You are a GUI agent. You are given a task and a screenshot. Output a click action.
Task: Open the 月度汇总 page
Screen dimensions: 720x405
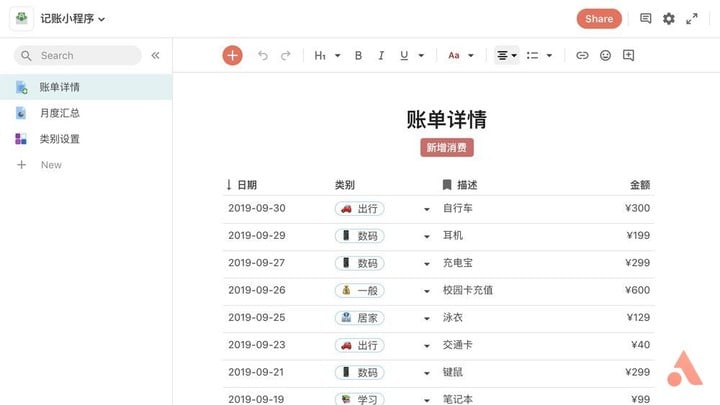coord(59,113)
